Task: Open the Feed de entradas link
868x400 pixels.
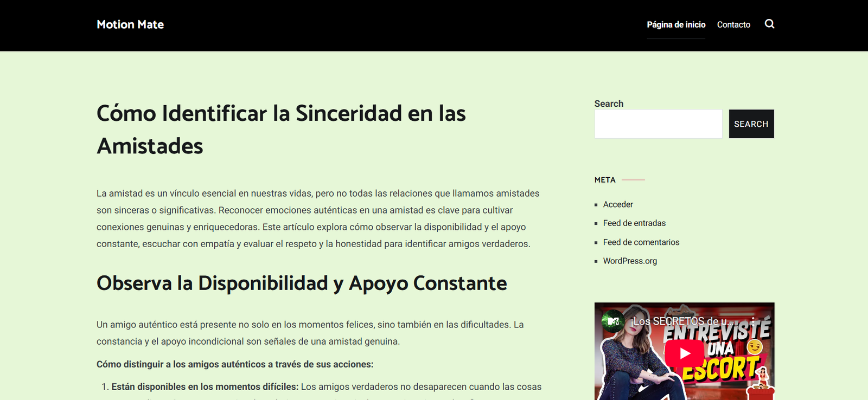Action: (634, 223)
